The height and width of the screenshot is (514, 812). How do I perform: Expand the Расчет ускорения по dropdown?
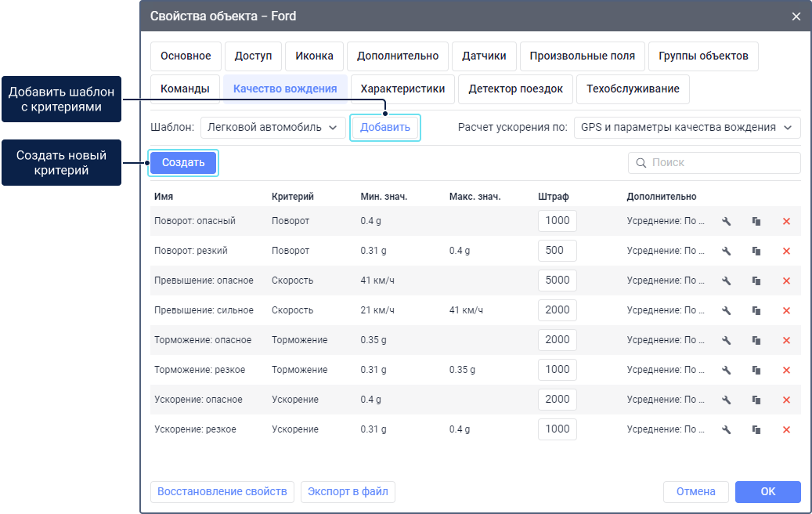pyautogui.click(x=687, y=128)
